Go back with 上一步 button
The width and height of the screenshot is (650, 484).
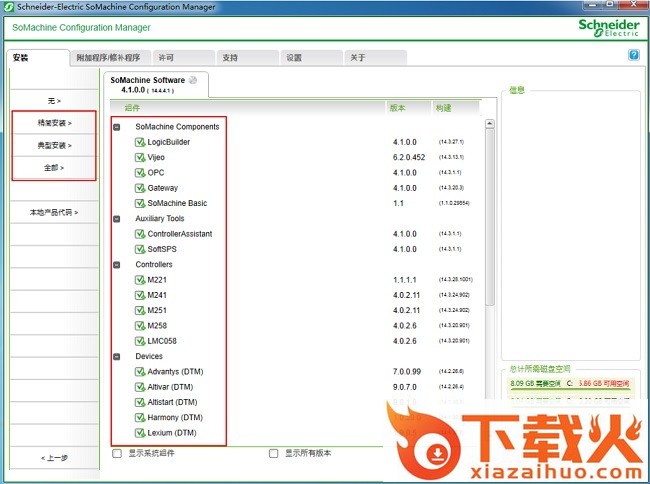54,457
